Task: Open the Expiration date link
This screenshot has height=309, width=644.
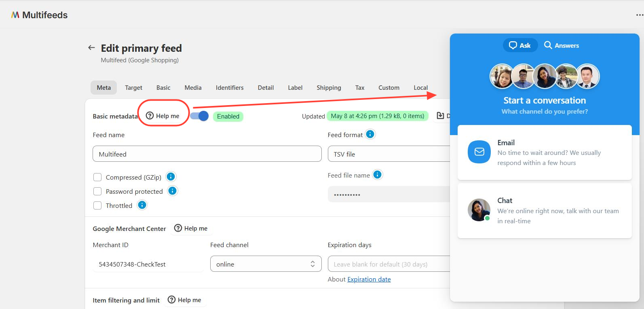Action: point(369,279)
